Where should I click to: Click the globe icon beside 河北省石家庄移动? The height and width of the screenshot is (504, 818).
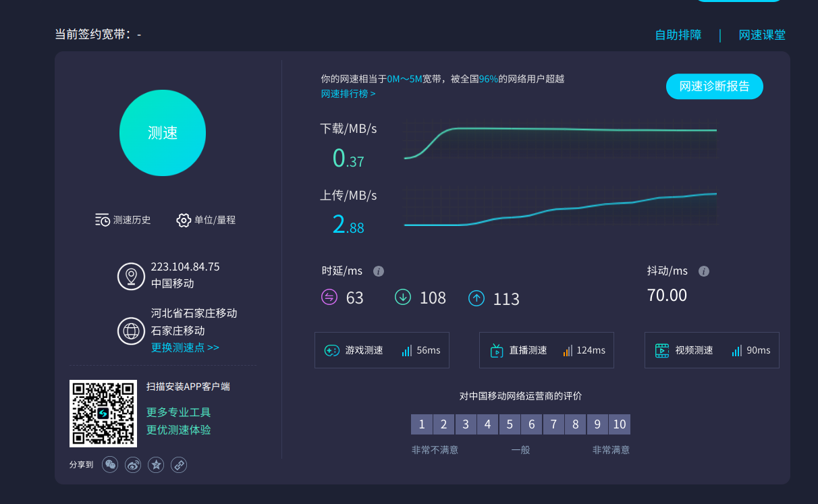coord(131,331)
